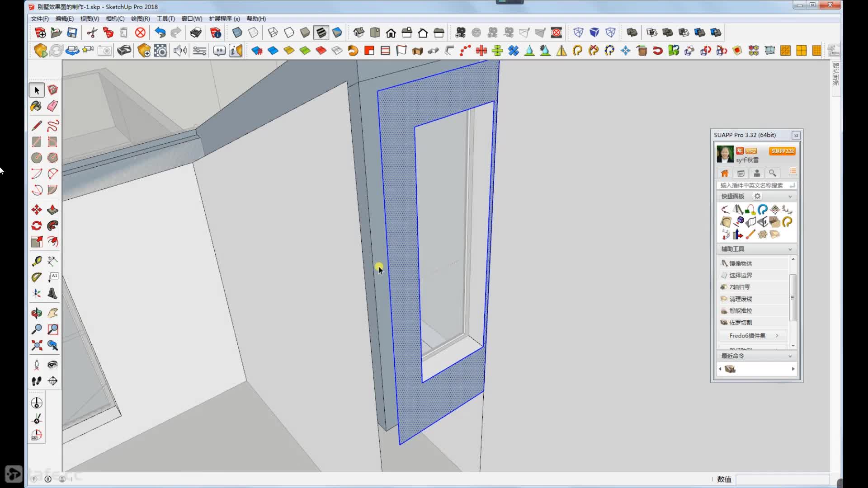The width and height of the screenshot is (868, 488).
Task: Select the Scale tool
Action: pyautogui.click(x=37, y=242)
